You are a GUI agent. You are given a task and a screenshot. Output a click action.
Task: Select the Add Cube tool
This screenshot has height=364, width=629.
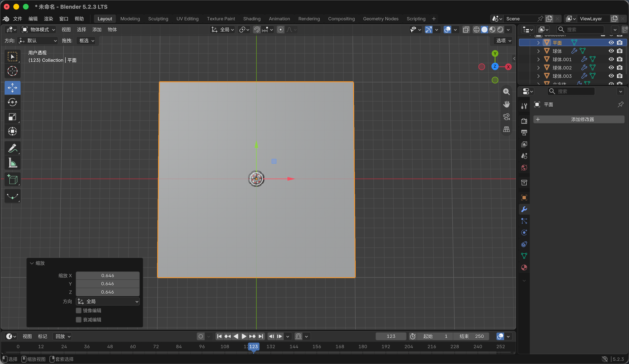coord(12,179)
